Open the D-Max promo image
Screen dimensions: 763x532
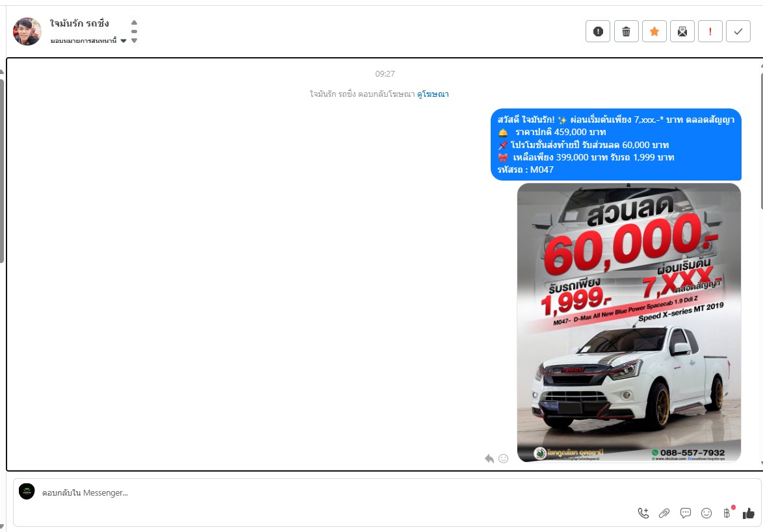click(x=628, y=322)
